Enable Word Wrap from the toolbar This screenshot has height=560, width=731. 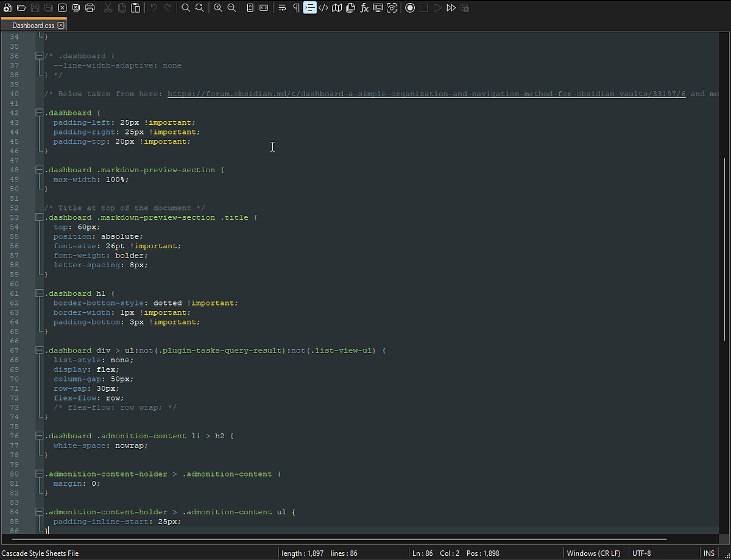(x=281, y=8)
